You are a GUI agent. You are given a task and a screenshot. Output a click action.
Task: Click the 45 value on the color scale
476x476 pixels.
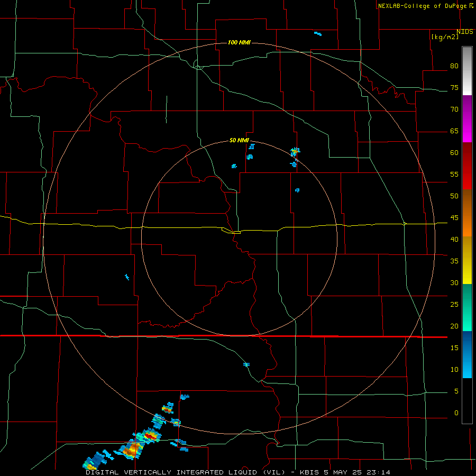454,218
